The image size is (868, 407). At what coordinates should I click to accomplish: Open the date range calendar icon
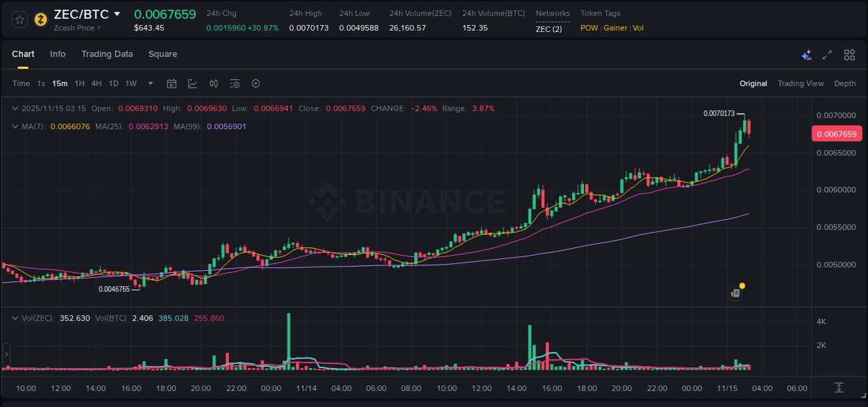click(x=172, y=83)
